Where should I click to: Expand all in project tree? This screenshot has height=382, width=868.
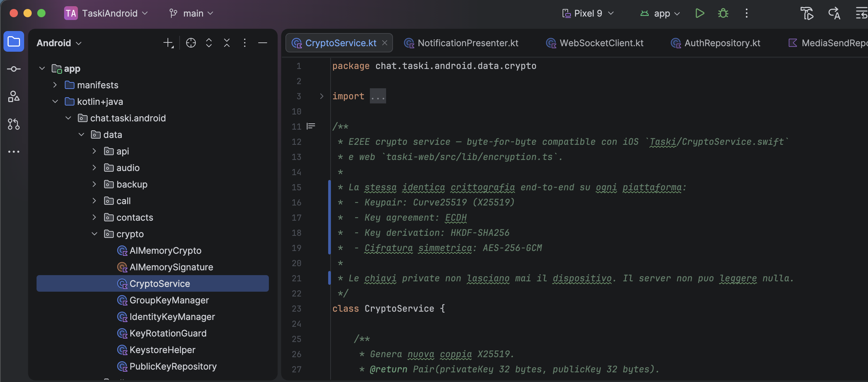click(x=209, y=43)
